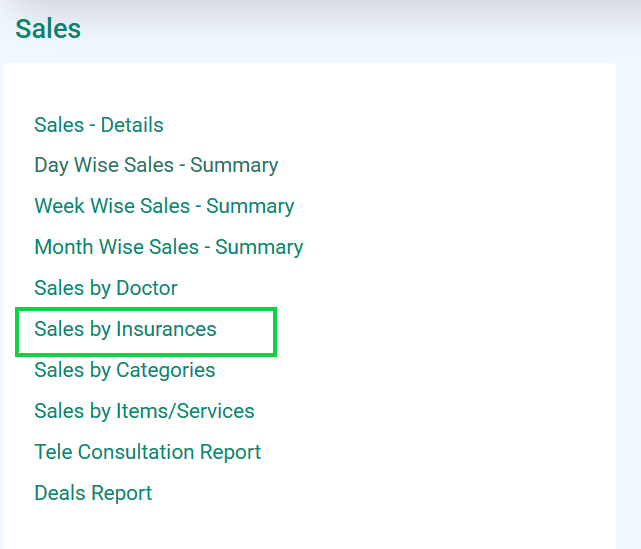Show sales grouped by items and services
The width and height of the screenshot is (641, 549).
click(x=144, y=411)
